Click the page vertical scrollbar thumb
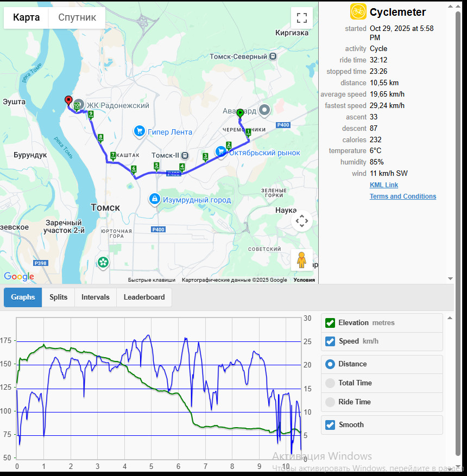467x476 pixels. [x=458, y=234]
